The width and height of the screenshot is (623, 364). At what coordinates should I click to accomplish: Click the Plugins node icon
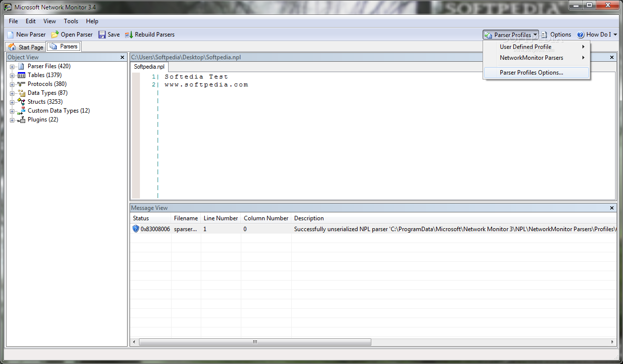[21, 120]
